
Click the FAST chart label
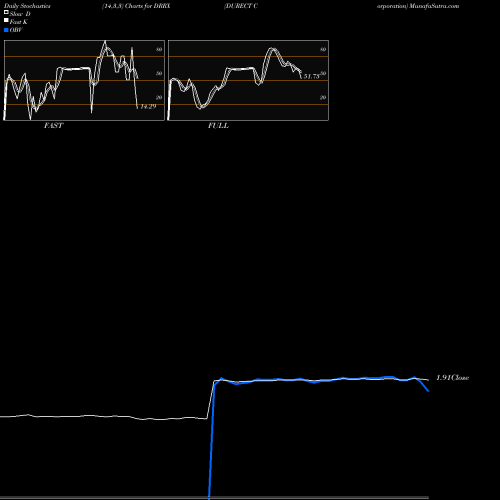(x=53, y=125)
